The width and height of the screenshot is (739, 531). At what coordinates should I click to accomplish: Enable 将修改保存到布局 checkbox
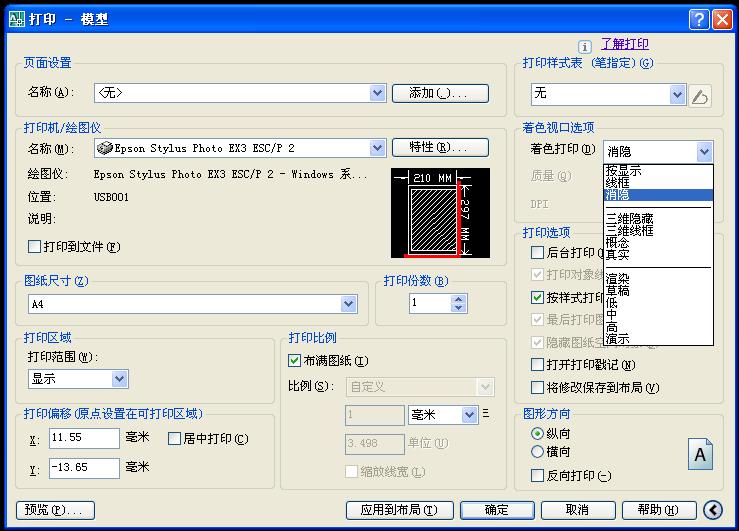pos(537,387)
